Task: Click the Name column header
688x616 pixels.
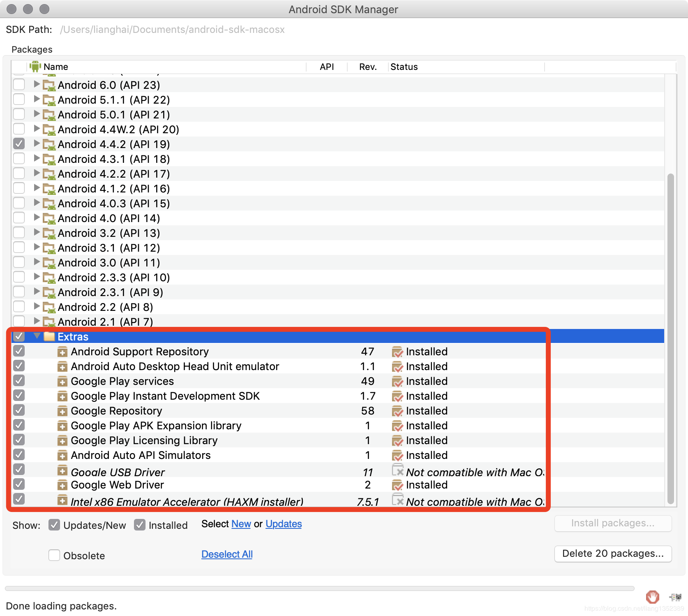Action: point(167,67)
